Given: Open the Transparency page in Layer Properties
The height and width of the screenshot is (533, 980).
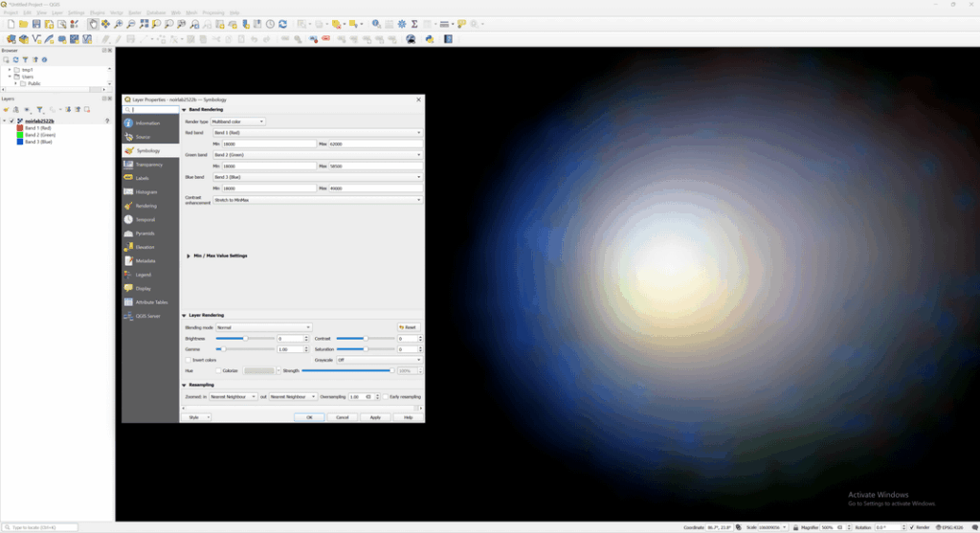Looking at the screenshot, I should pyautogui.click(x=150, y=165).
